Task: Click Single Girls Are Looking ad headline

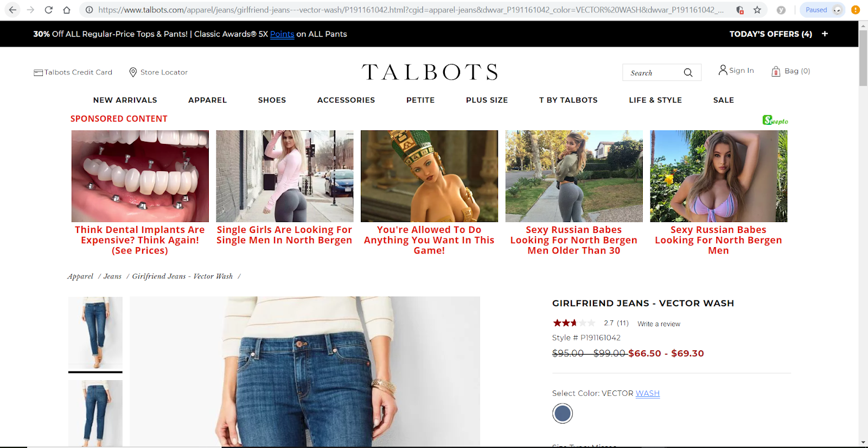Action: (x=284, y=235)
